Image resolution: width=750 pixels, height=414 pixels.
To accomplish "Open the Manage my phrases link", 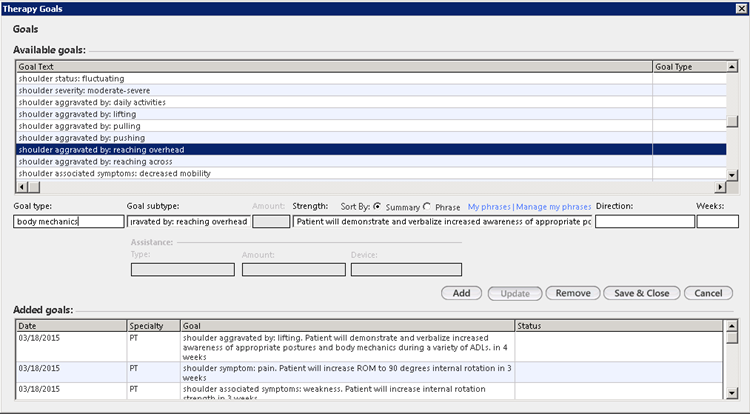I will (x=553, y=207).
